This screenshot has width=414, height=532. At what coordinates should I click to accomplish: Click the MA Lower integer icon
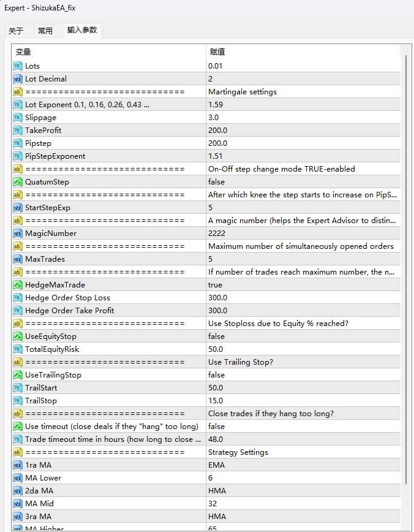pos(18,479)
